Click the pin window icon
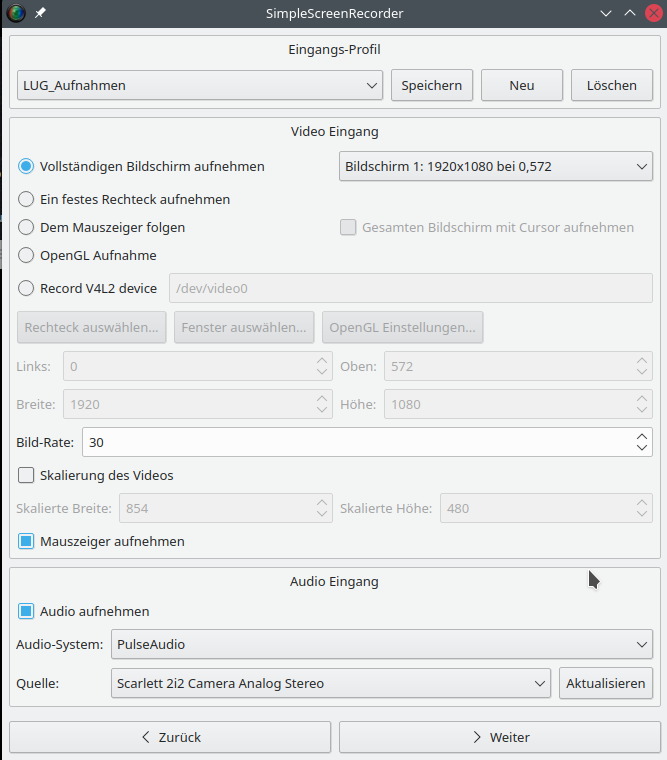The width and height of the screenshot is (667, 760). (x=40, y=14)
